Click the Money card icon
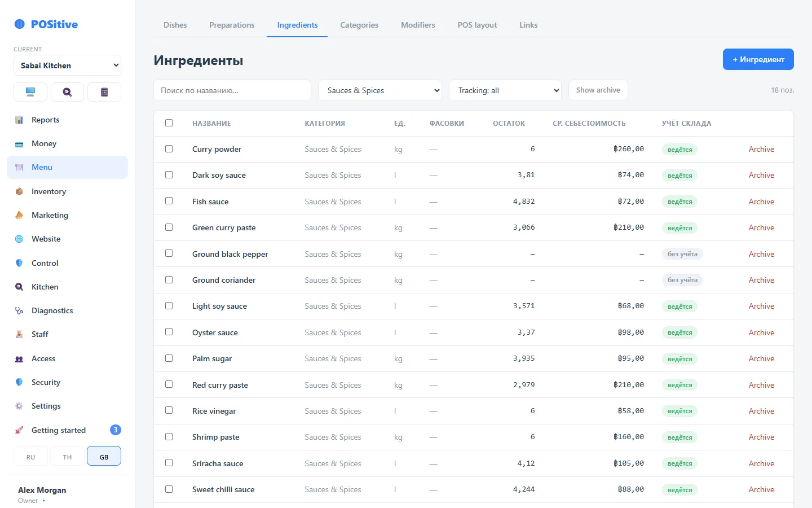Screen dimensions: 812x508 [19, 144]
